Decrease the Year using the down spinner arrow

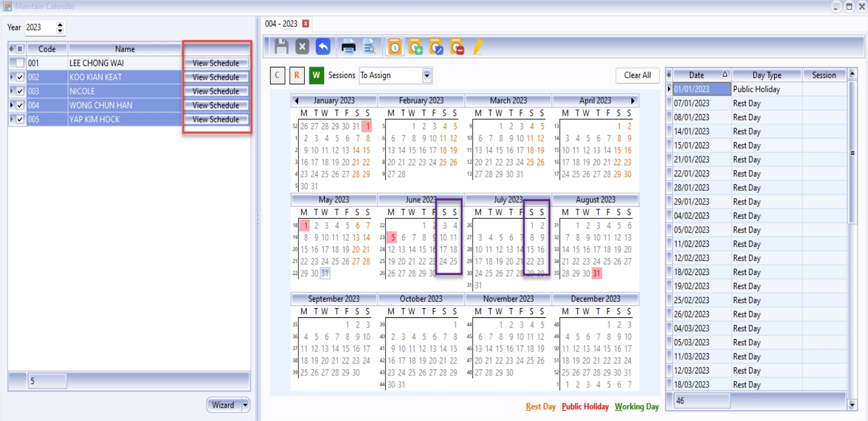pyautogui.click(x=61, y=30)
